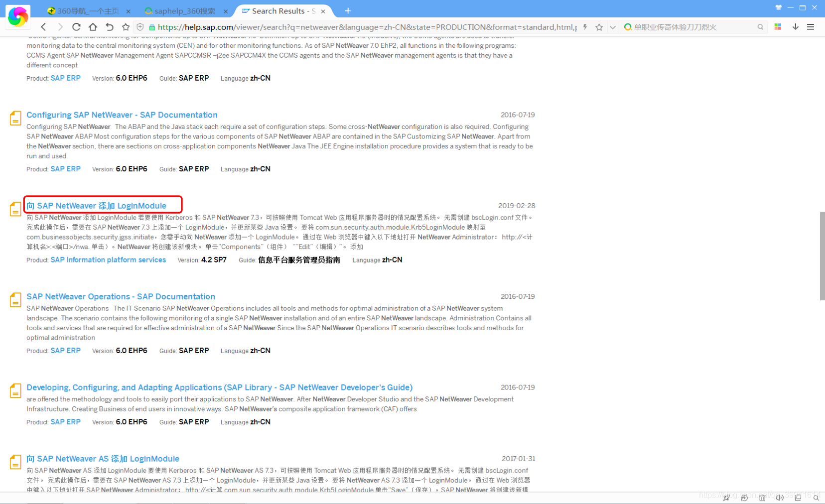Click SAP ERP product under Developing, Configuring result
The image size is (825, 504).
point(65,422)
